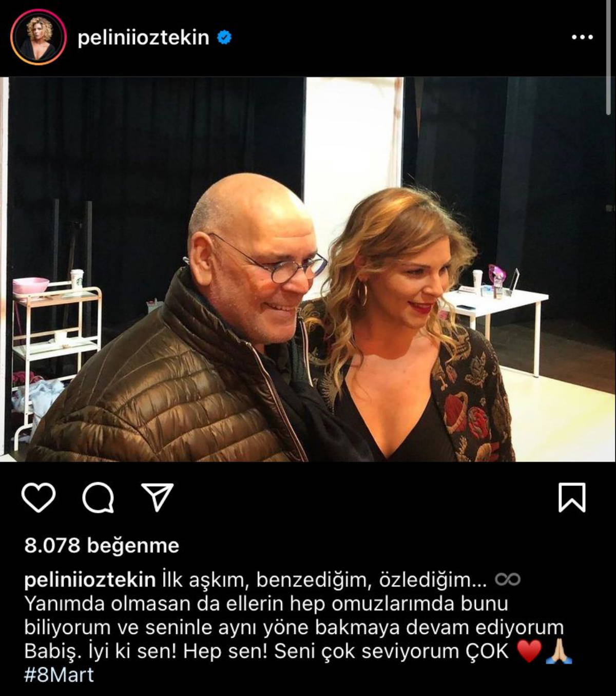
Task: Open the #8Mart hashtag
Action: click(59, 674)
